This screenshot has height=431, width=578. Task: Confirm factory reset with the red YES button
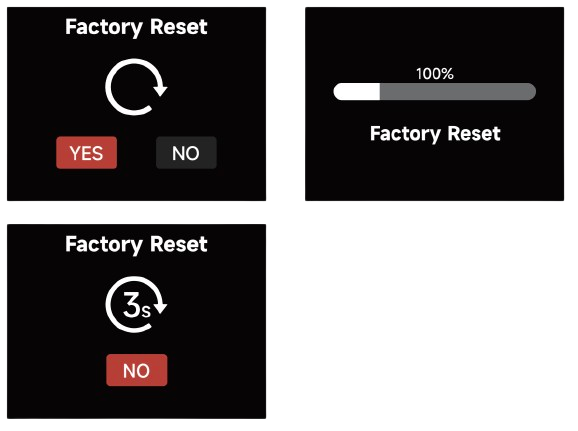(87, 153)
